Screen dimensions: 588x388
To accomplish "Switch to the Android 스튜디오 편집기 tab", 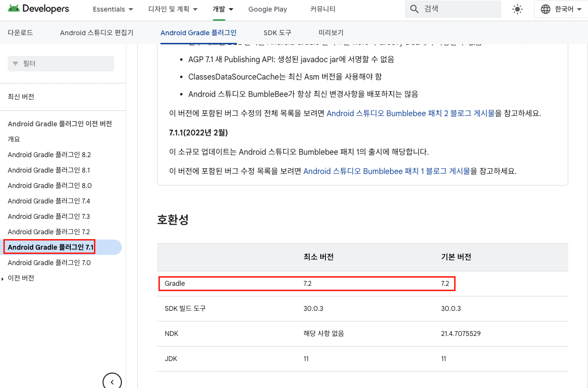I will tap(97, 33).
